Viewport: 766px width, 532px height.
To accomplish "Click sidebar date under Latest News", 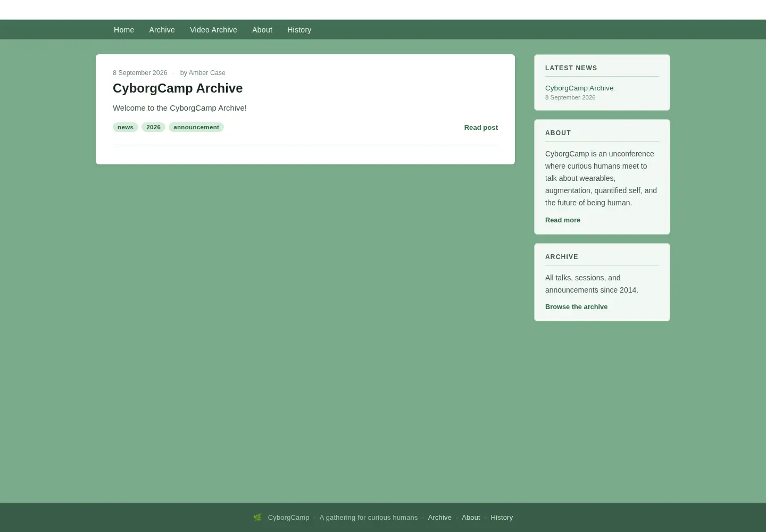I will 570,97.
